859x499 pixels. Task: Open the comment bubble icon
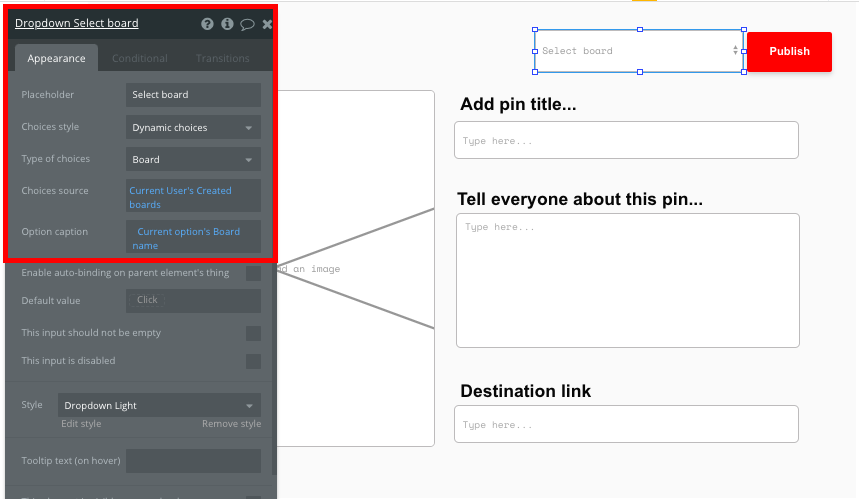[x=247, y=24]
